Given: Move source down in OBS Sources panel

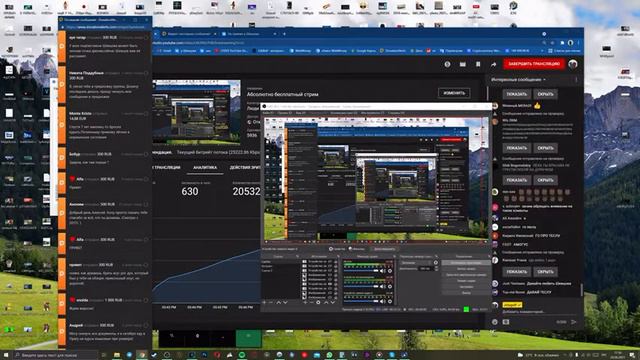Looking at the screenshot, I should (333, 302).
